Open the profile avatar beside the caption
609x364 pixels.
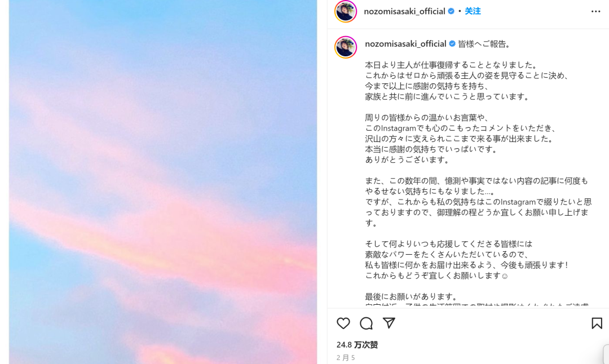[x=345, y=47]
